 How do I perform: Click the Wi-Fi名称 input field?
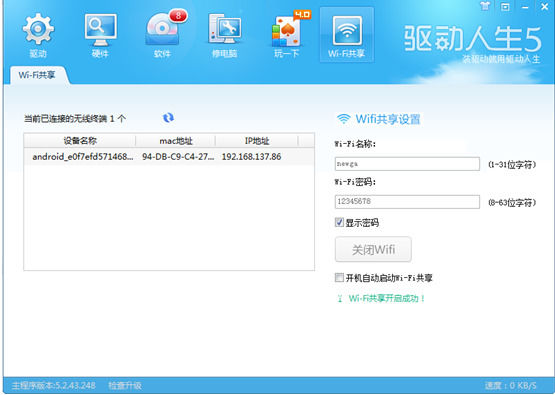[x=407, y=164]
